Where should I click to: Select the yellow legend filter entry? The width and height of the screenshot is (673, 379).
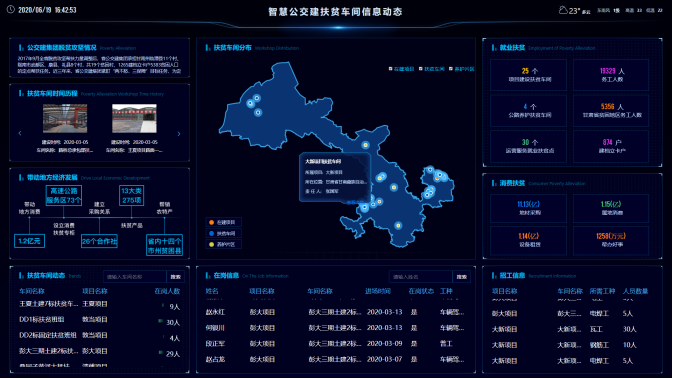pyautogui.click(x=223, y=245)
